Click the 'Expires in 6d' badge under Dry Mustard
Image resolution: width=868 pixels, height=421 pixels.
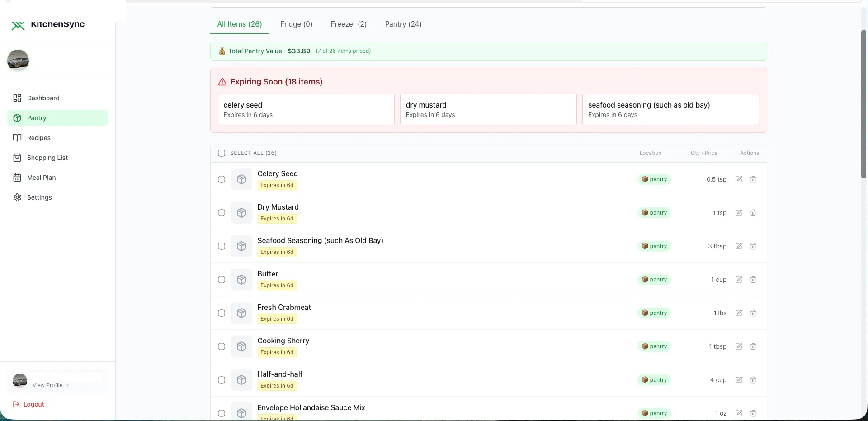click(x=277, y=219)
